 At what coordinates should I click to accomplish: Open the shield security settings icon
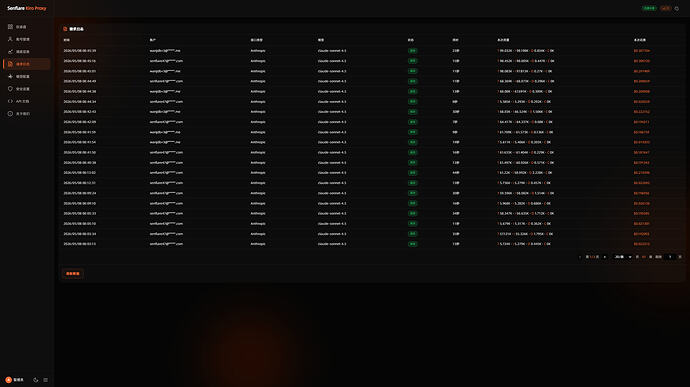click(10, 88)
